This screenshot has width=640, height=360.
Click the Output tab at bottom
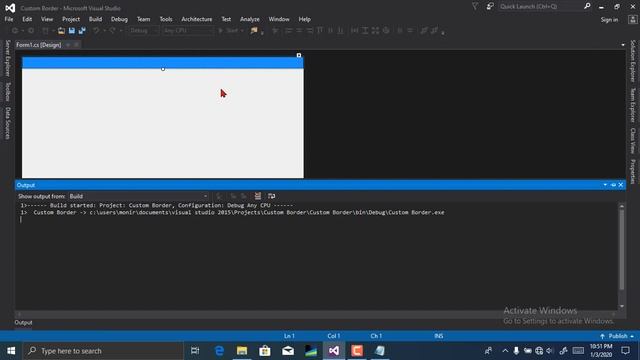pos(23,322)
